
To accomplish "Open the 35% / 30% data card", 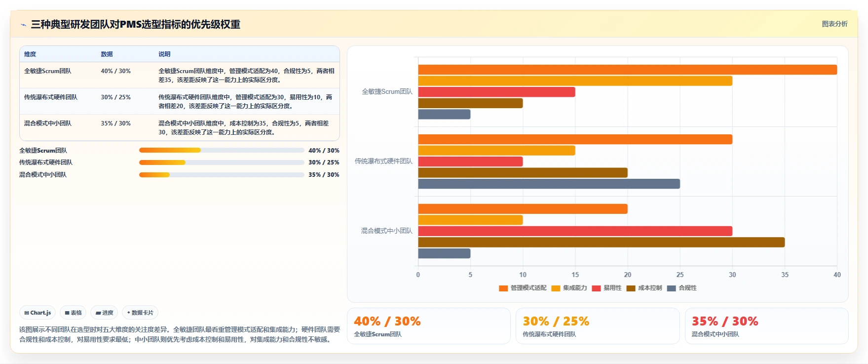I will [766, 326].
